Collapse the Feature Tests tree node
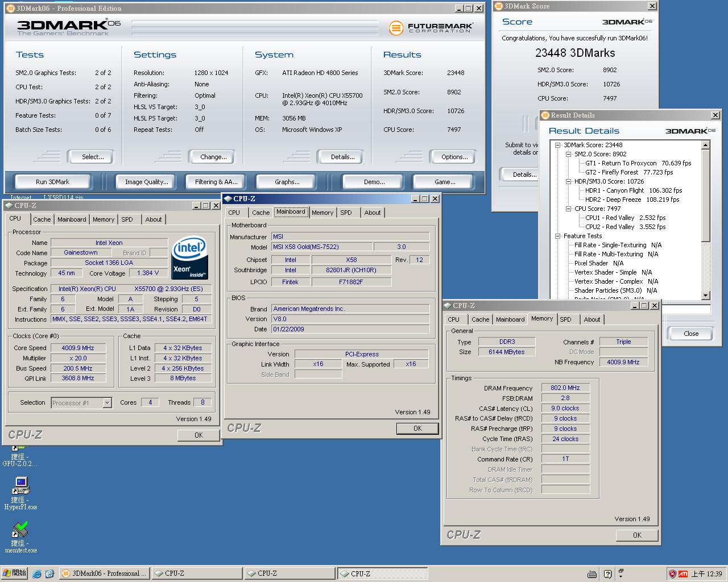The width and height of the screenshot is (728, 582). click(x=559, y=236)
